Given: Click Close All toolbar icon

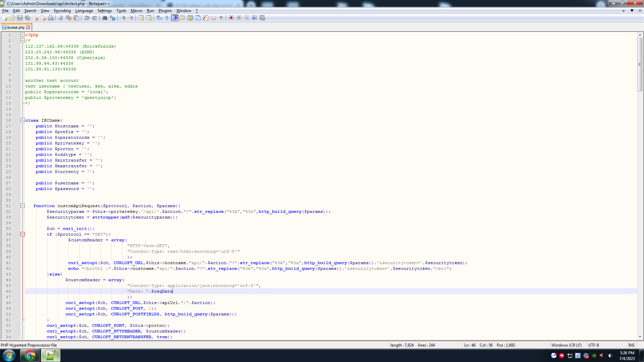Looking at the screenshot, I should (x=43, y=18).
